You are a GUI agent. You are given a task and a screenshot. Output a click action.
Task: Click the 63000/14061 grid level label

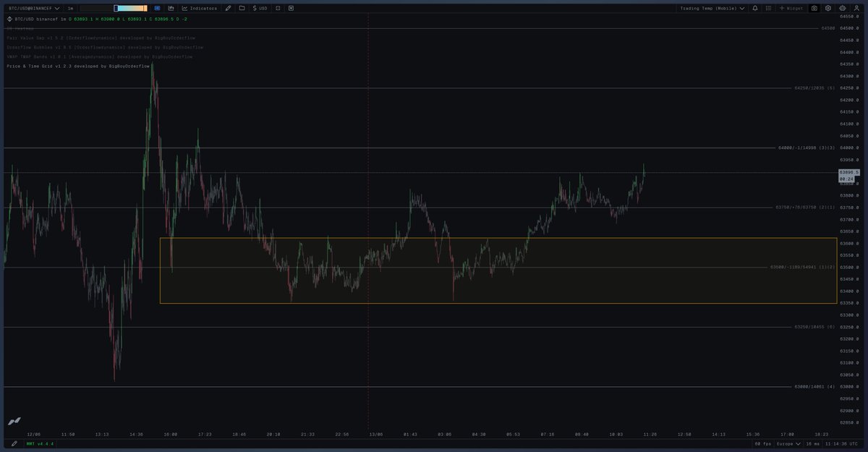tap(813, 387)
